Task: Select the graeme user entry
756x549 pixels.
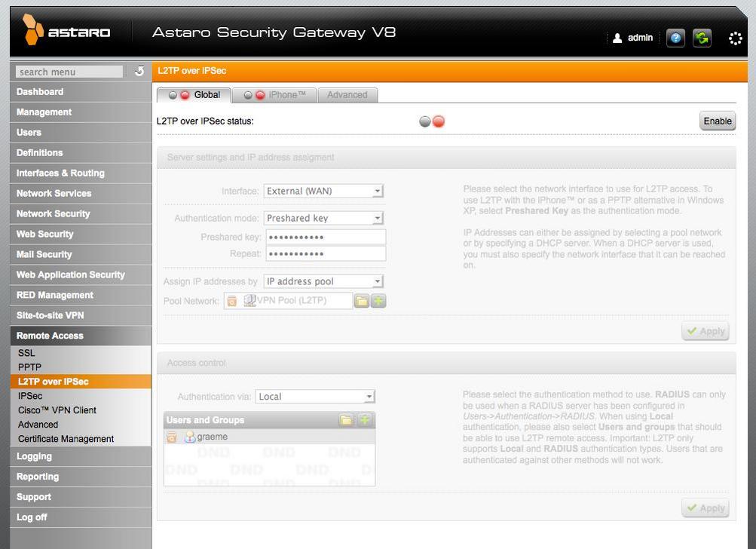Action: tap(270, 437)
